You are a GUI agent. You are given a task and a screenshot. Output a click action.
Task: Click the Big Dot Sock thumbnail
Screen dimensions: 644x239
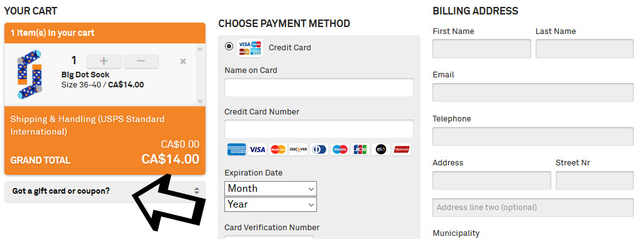coord(29,75)
